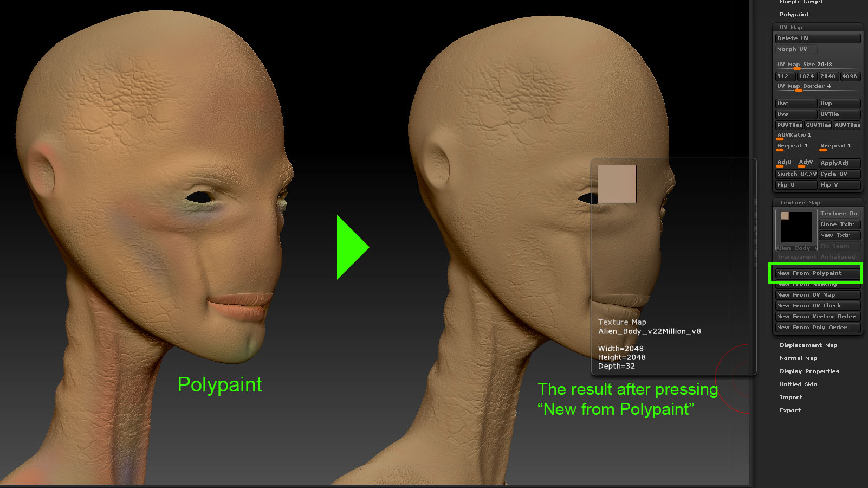Click New From Vertex Order
Image resolution: width=868 pixels, height=488 pixels.
817,316
